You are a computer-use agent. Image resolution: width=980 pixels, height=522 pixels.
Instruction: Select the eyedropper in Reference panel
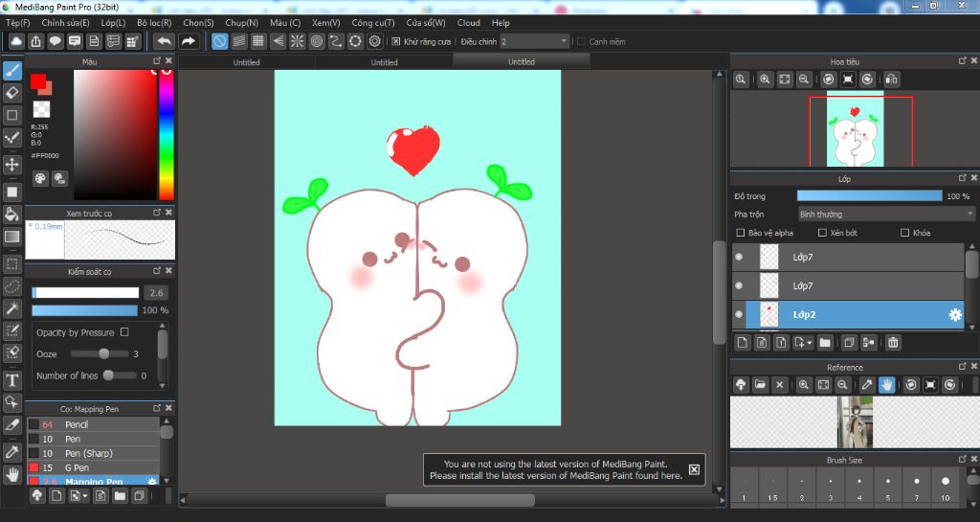coord(867,384)
